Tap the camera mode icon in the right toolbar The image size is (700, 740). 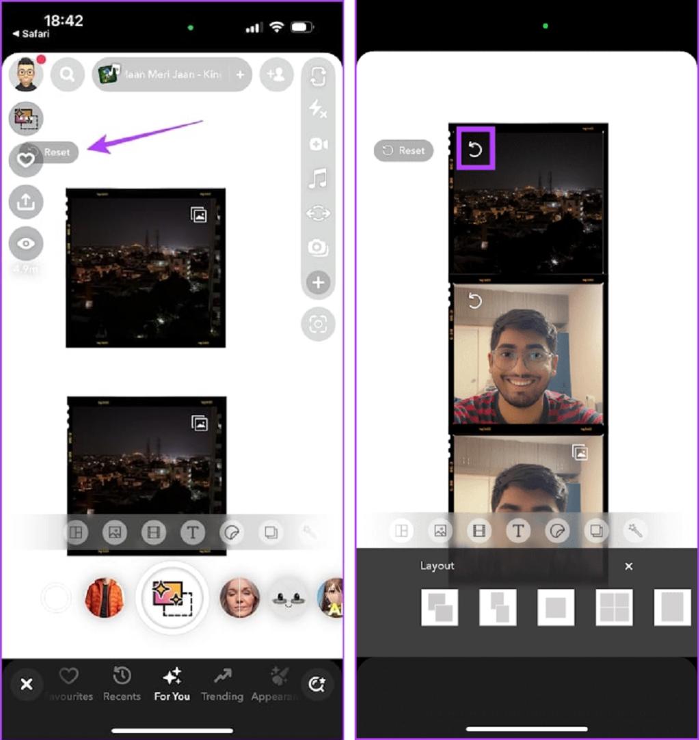(318, 247)
